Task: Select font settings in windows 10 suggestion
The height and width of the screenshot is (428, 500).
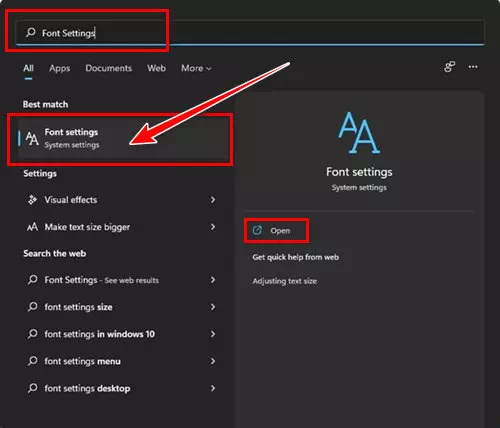Action: (x=120, y=334)
